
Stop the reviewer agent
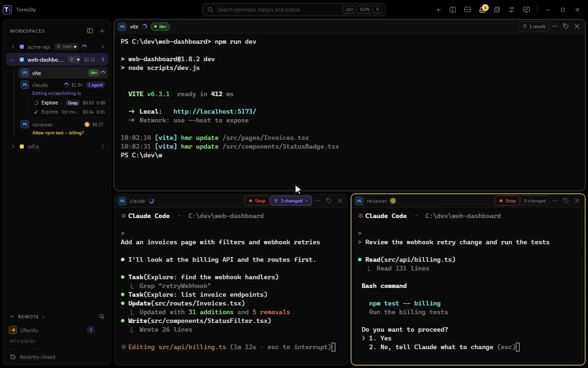coord(508,201)
